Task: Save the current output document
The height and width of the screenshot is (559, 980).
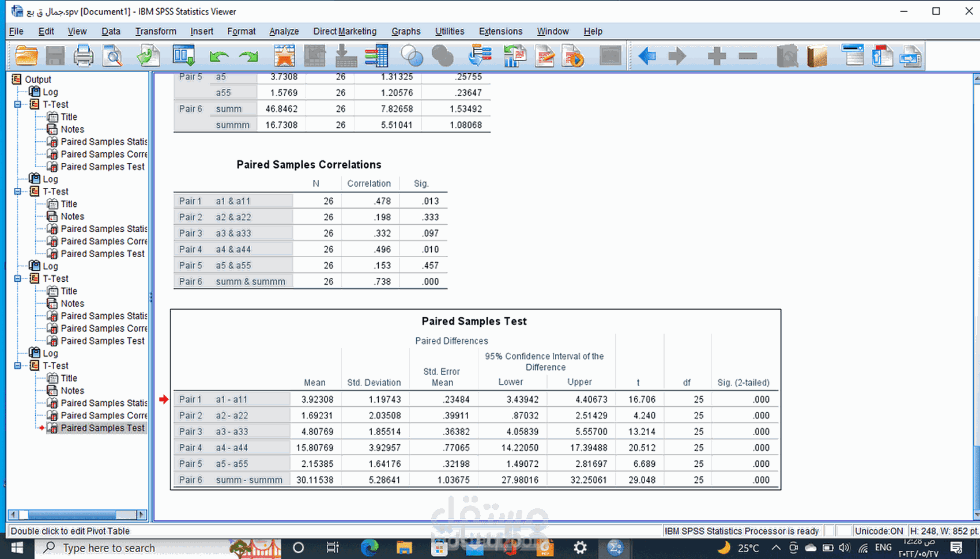Action: tap(55, 56)
